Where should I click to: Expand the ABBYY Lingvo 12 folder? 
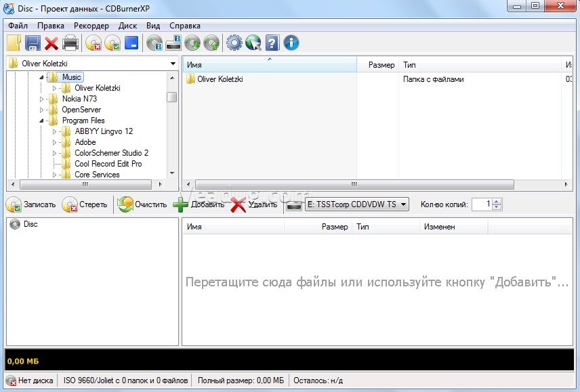pyautogui.click(x=54, y=131)
